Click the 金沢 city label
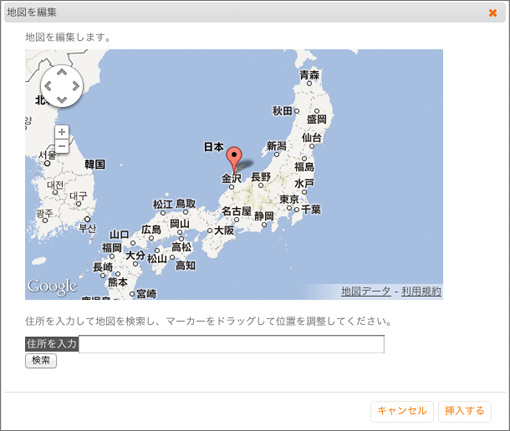510x431 pixels. coord(231,178)
